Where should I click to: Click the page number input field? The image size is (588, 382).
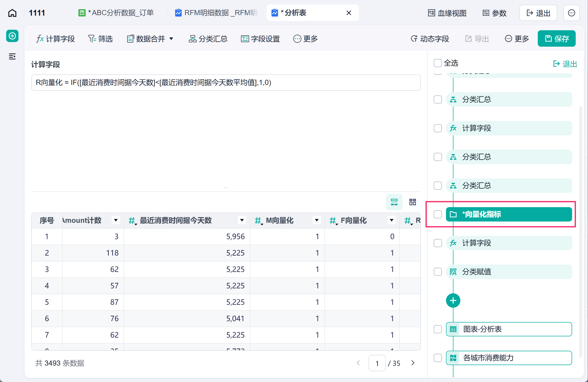377,363
